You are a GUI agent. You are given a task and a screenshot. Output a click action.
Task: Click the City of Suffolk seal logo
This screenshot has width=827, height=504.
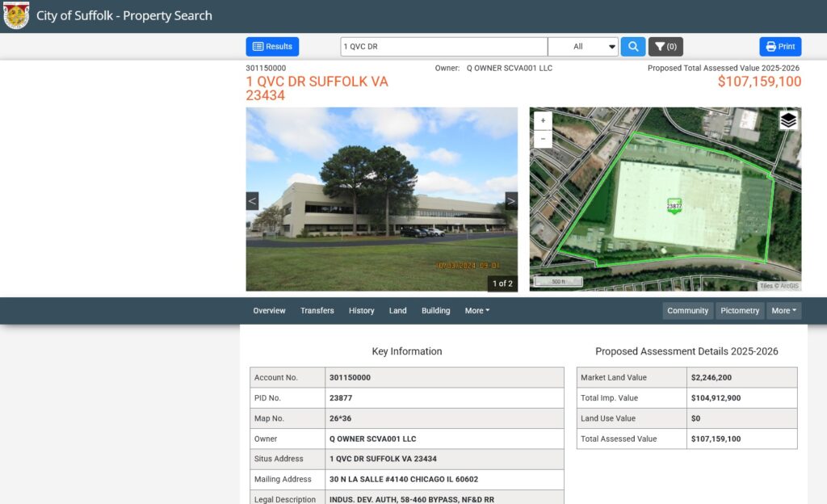pos(16,15)
